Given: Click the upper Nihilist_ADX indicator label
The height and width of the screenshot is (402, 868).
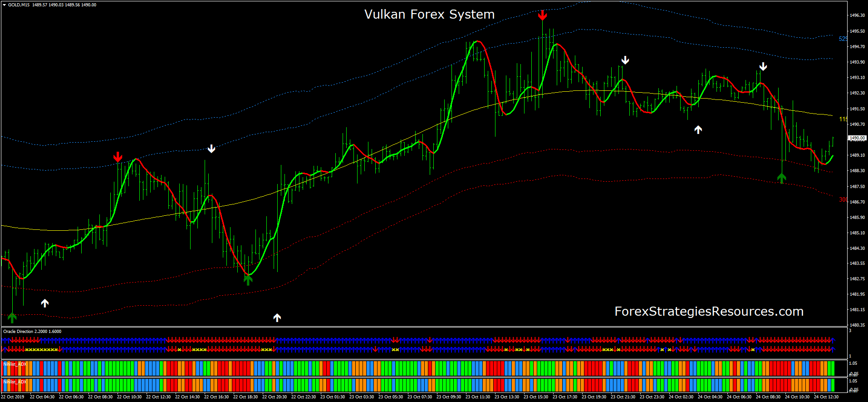Looking at the screenshot, I should [x=15, y=364].
